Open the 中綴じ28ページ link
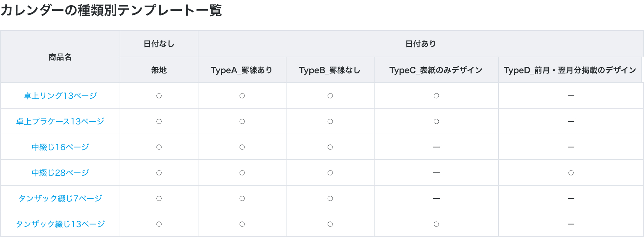The height and width of the screenshot is (237, 644). click(60, 173)
